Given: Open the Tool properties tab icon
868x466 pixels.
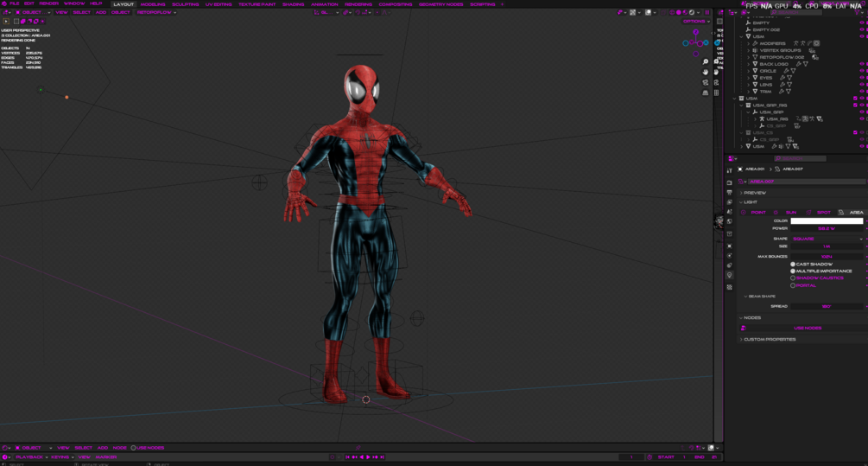Looking at the screenshot, I should click(730, 171).
